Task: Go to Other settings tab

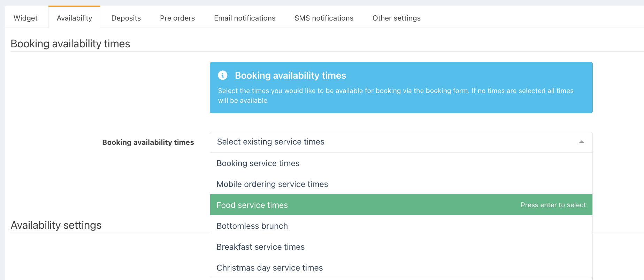Action: point(396,18)
